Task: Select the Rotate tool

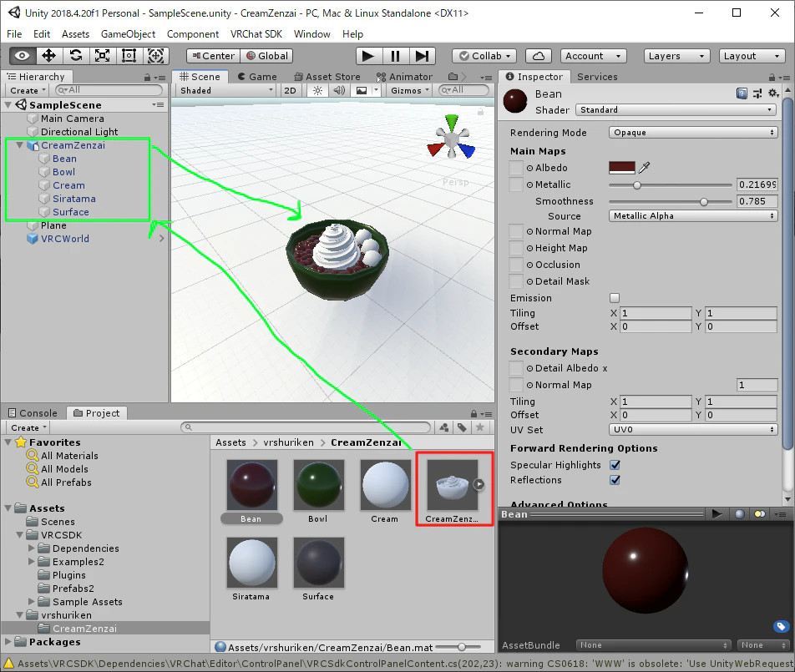Action: (x=75, y=56)
